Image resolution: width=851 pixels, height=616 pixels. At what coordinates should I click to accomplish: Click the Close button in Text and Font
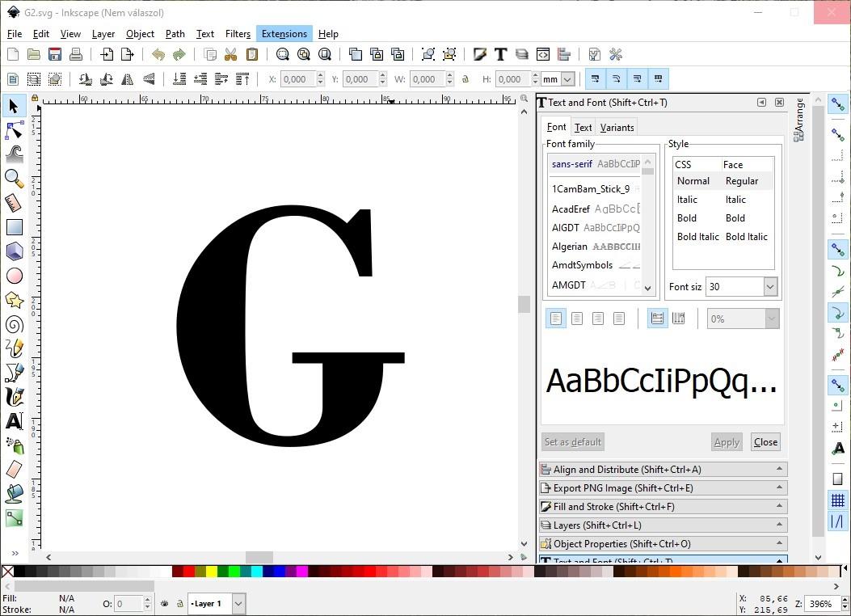[765, 441]
